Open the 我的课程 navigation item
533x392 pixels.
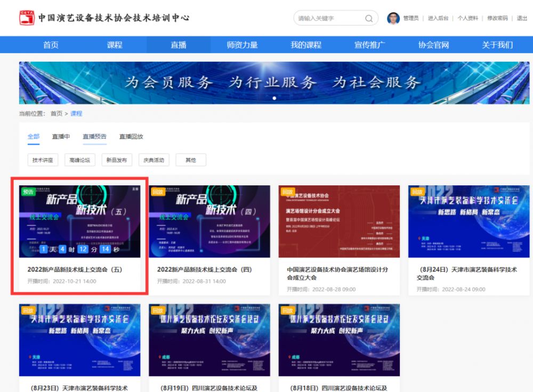click(306, 45)
